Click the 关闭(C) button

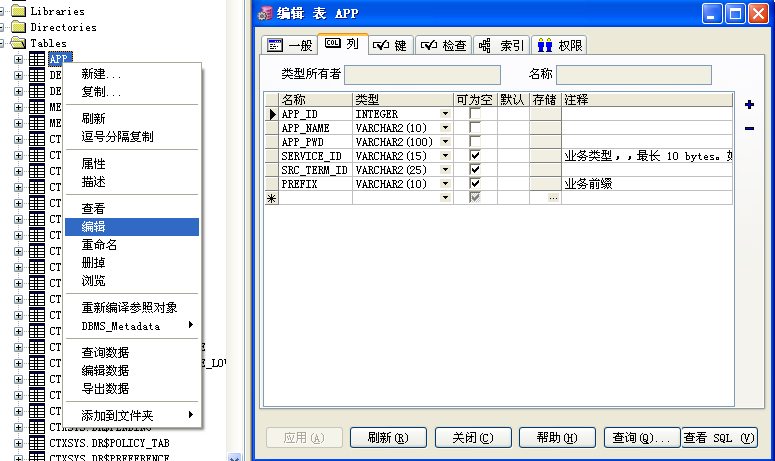point(473,438)
